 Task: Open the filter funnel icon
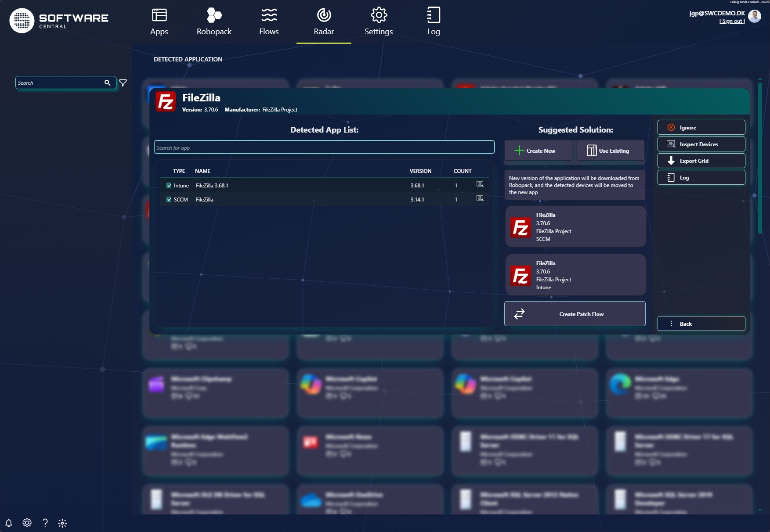tap(123, 83)
